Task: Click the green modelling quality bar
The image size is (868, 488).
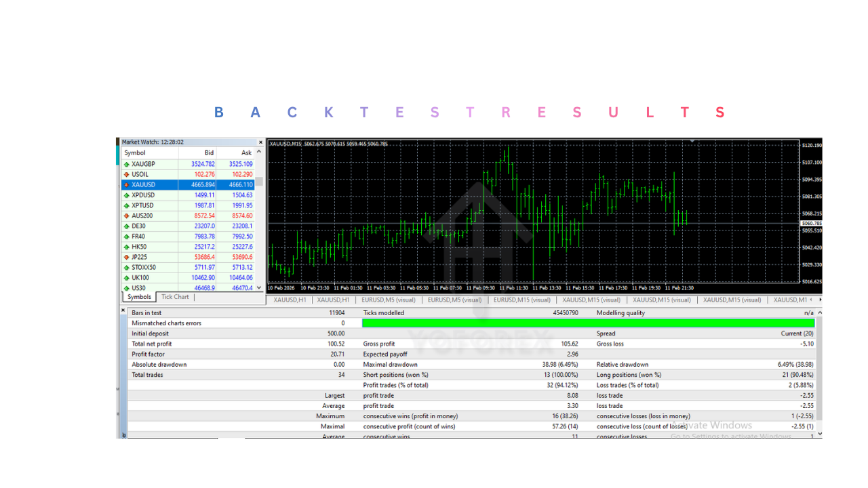Action: [590, 323]
